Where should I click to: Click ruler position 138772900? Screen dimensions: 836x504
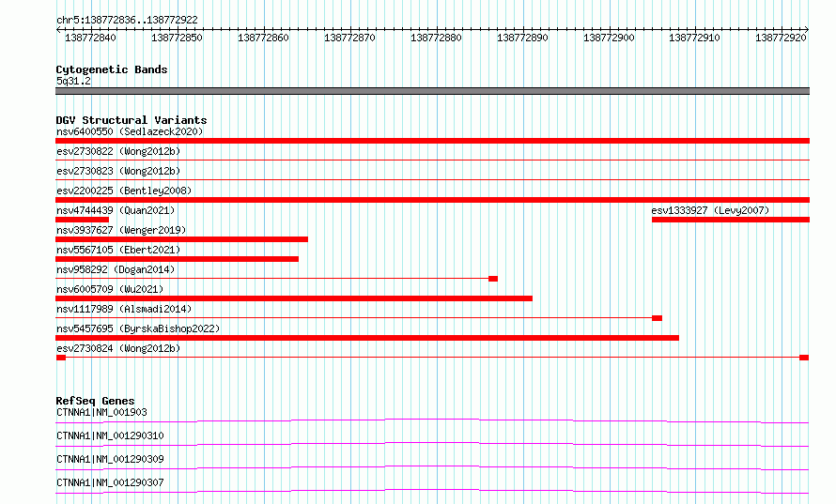point(609,38)
